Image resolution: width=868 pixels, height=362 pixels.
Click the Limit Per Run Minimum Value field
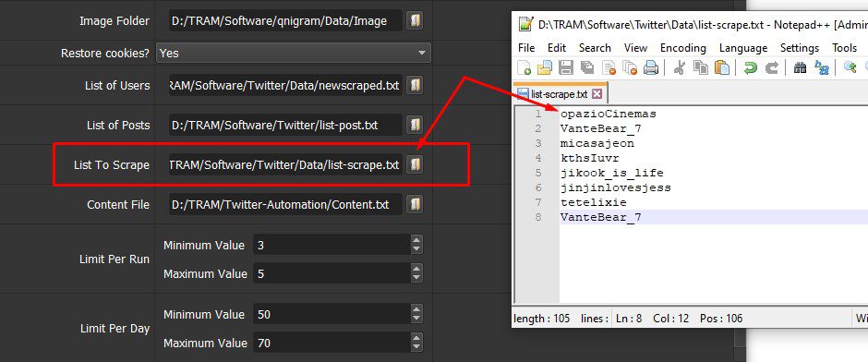pyautogui.click(x=332, y=245)
